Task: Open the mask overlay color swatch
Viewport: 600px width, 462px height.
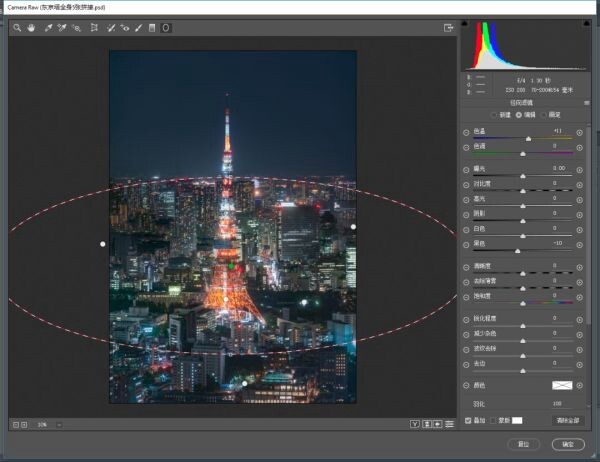Action: pos(517,420)
